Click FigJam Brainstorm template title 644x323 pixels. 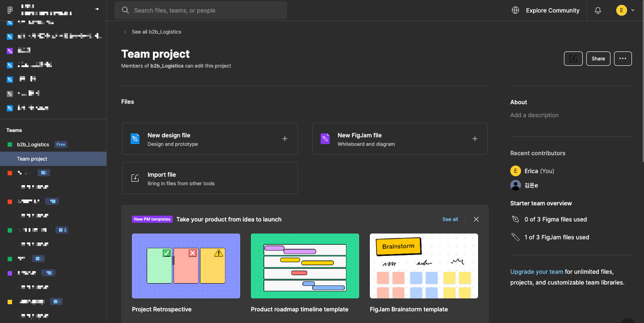point(409,309)
